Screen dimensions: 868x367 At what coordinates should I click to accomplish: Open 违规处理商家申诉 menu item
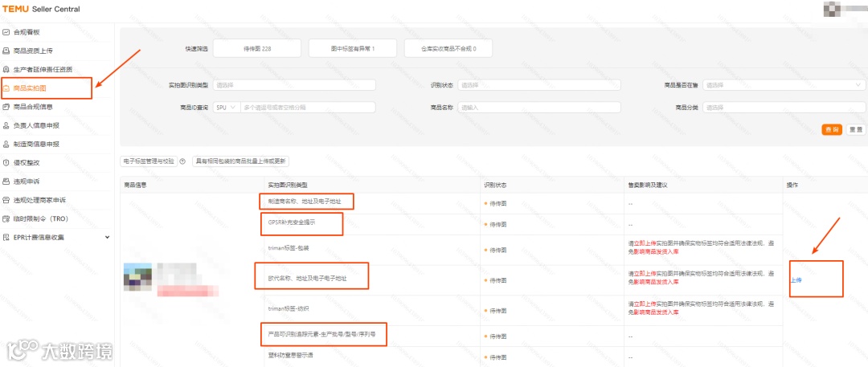(39, 200)
